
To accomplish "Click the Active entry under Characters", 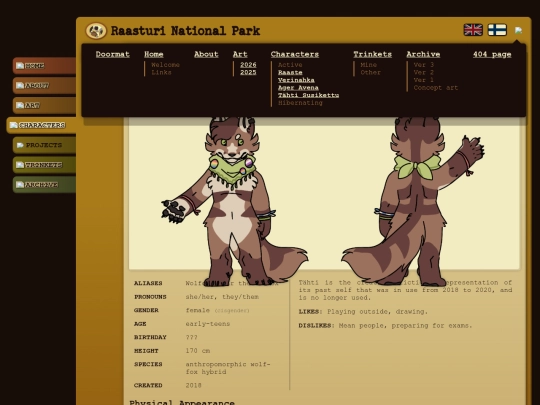I will pyautogui.click(x=290, y=65).
